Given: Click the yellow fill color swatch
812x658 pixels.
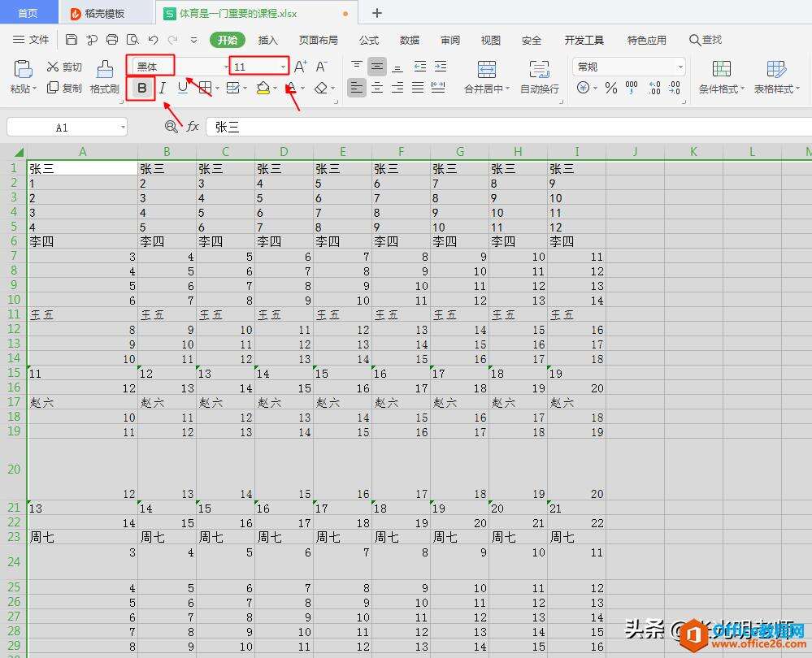Looking at the screenshot, I should click(x=263, y=88).
